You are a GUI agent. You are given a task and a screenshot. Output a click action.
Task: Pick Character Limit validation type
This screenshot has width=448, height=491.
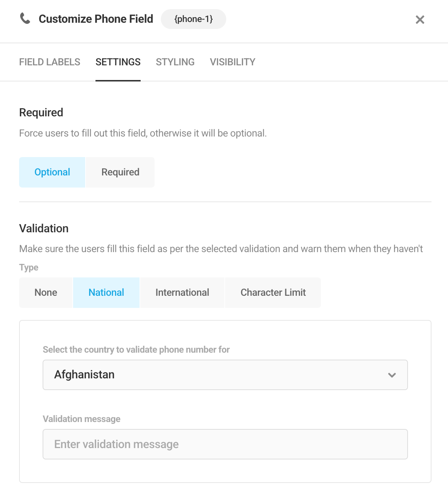tap(273, 292)
